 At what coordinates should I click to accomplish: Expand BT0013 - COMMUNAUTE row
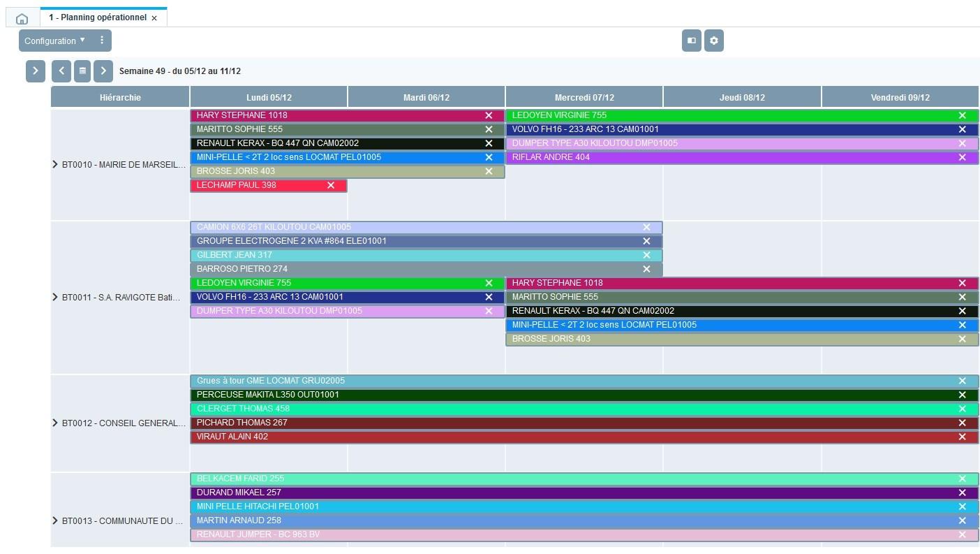[55, 520]
